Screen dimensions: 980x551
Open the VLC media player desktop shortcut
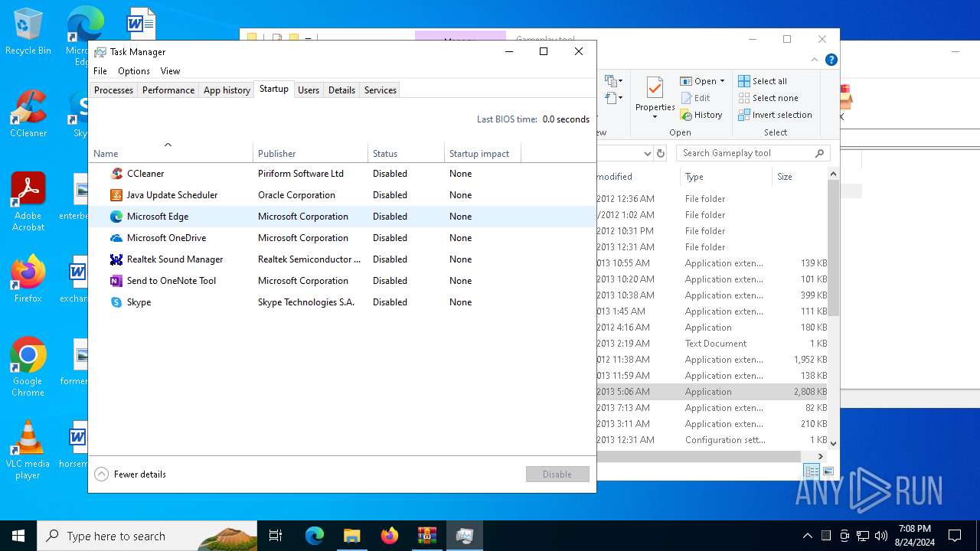pyautogui.click(x=28, y=450)
